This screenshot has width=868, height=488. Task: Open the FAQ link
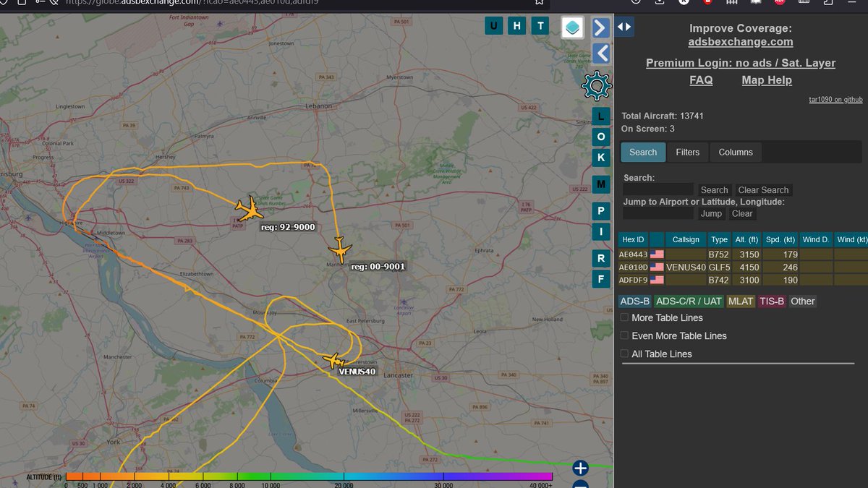[701, 80]
